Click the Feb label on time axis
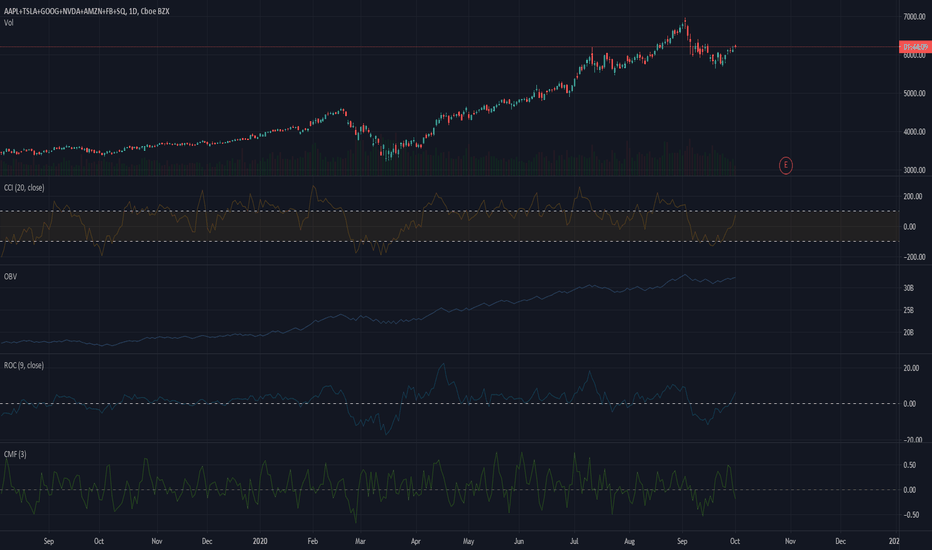 pyautogui.click(x=313, y=541)
